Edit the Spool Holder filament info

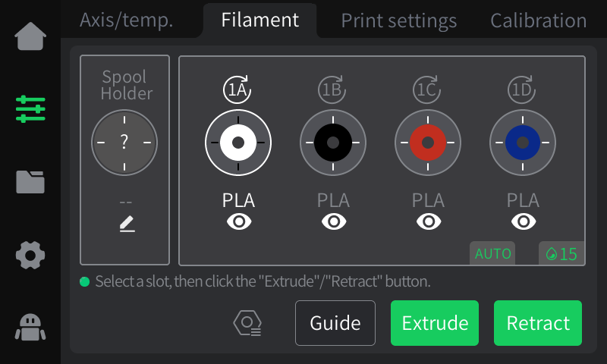coord(127,224)
